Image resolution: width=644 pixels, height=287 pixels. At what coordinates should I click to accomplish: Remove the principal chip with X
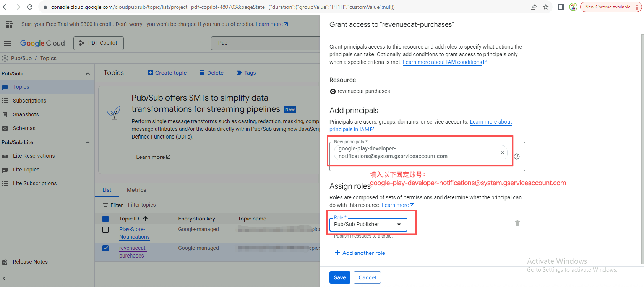[x=503, y=153]
